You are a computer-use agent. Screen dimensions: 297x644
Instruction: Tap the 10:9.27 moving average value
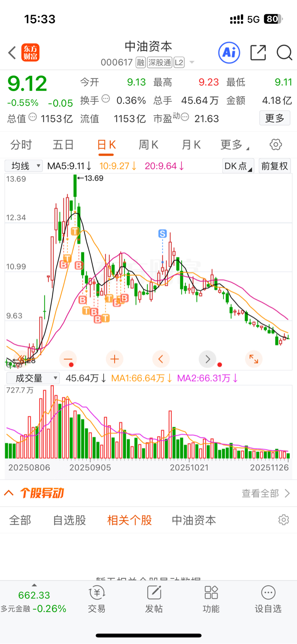[x=118, y=166]
